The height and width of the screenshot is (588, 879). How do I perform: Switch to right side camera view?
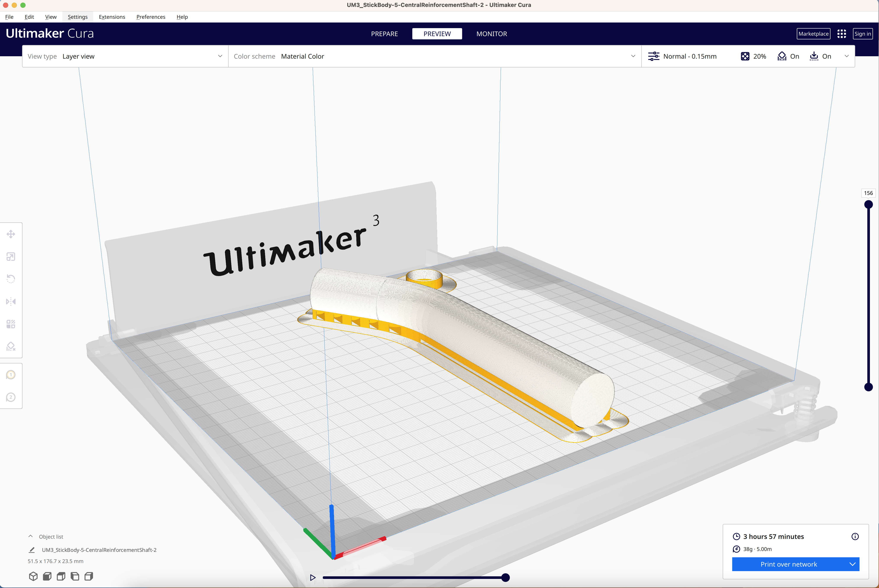coord(89,576)
